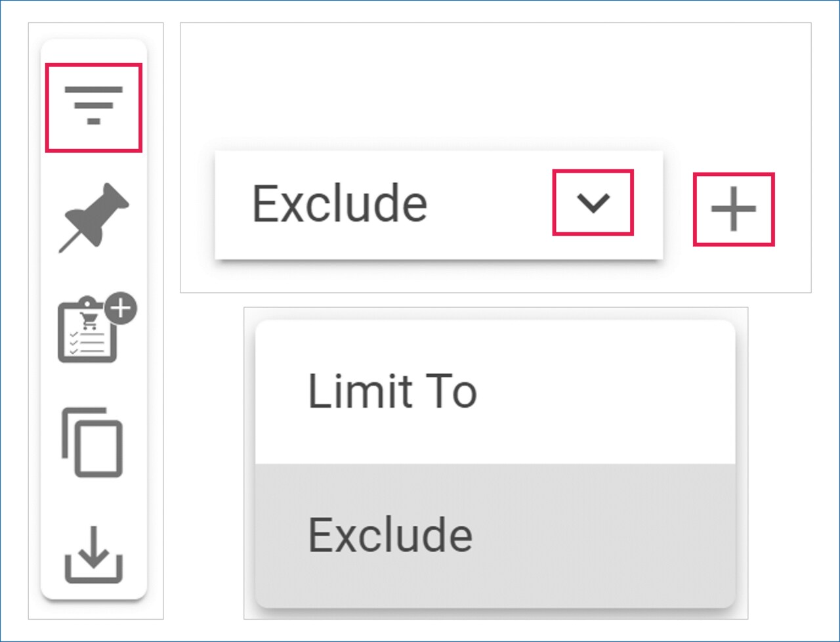Screen dimensions: 840x642
Task: Expand the dropdown using the chevron arrow
Action: pos(593,203)
